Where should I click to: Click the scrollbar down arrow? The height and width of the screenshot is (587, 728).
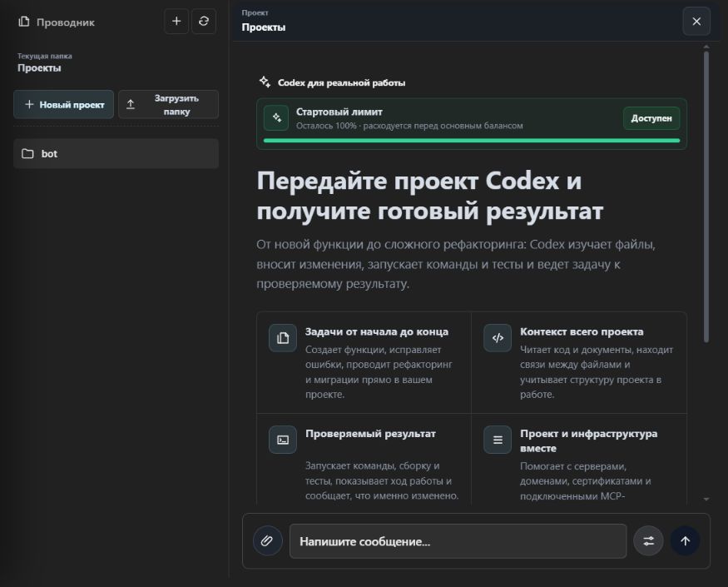coord(706,500)
